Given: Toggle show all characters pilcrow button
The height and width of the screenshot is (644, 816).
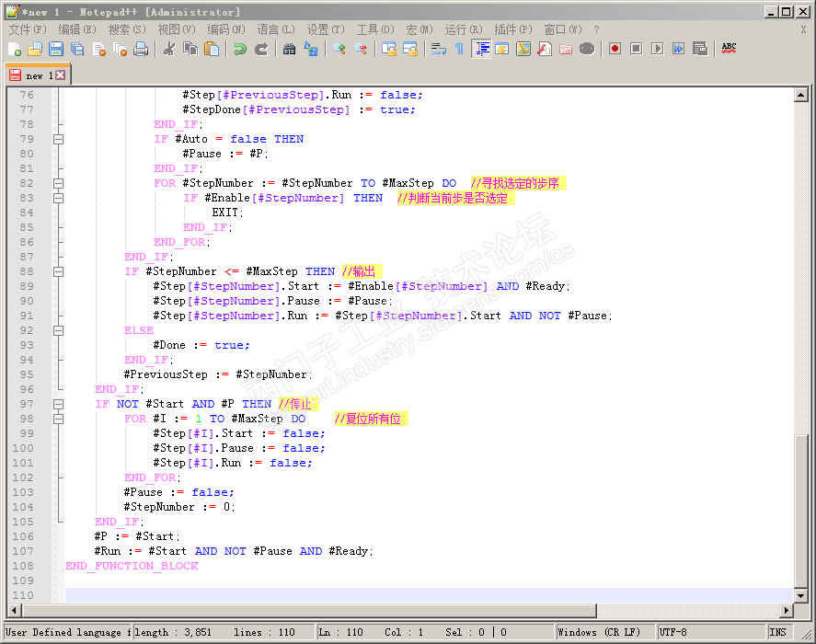Looking at the screenshot, I should 459,49.
